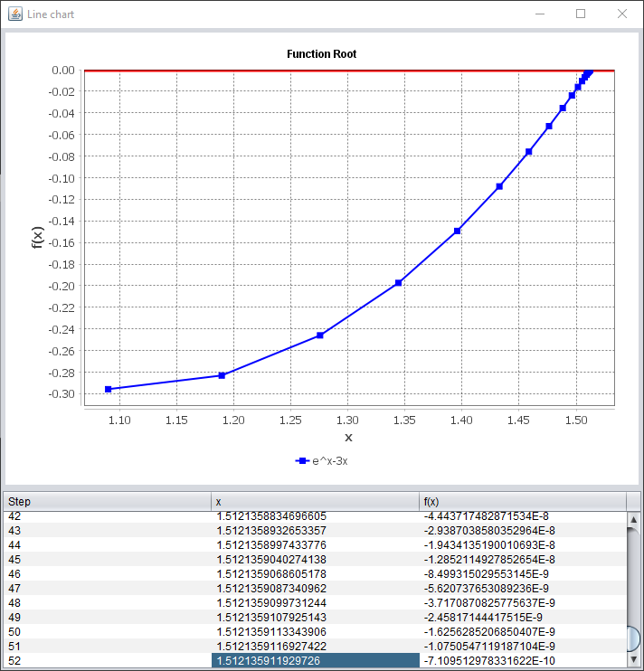Select f(x) value -7.109512978331622E-10
Screen dimensions: 644x671
coord(523,660)
